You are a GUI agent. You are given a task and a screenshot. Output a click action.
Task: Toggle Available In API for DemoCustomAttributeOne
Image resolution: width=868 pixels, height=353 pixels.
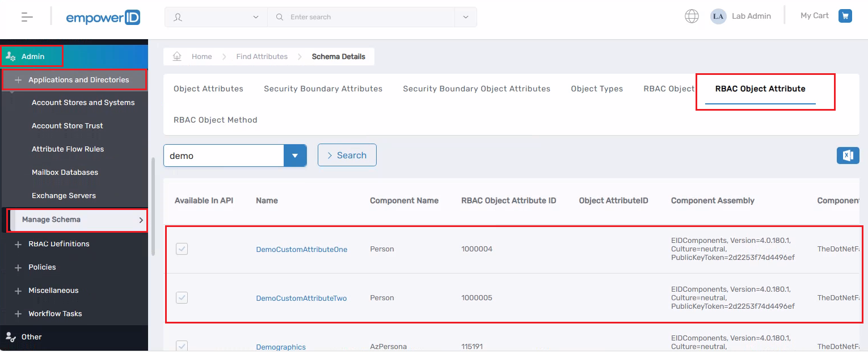click(x=182, y=249)
